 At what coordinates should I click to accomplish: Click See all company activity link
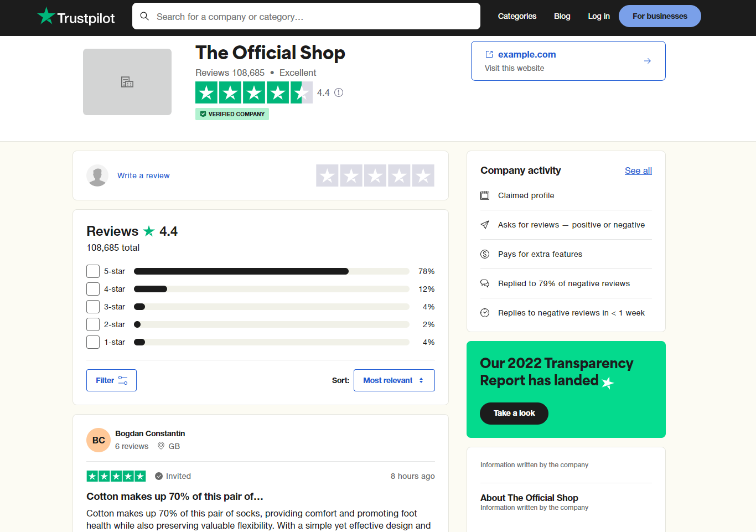pyautogui.click(x=638, y=171)
